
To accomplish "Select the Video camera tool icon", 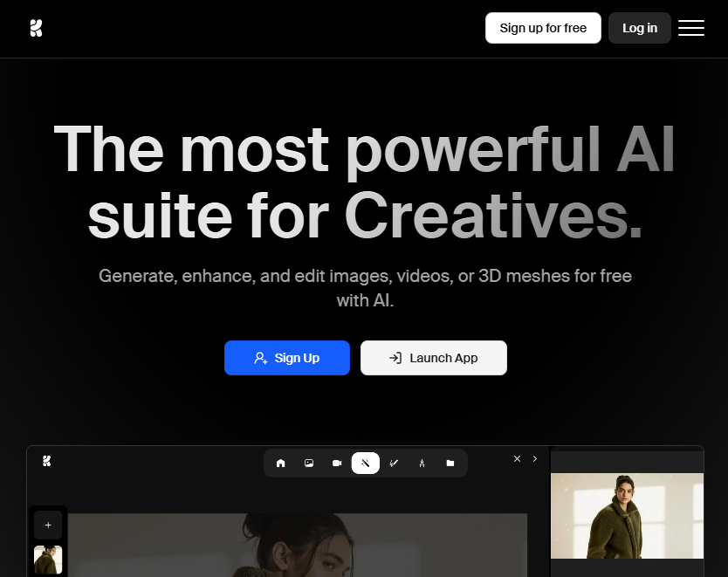I will tap(337, 463).
